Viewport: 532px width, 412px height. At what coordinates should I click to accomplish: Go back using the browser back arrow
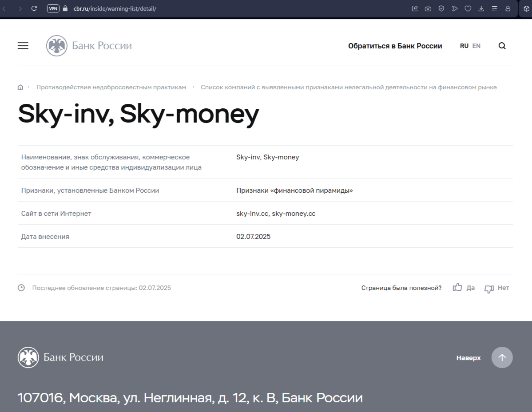coord(4,8)
